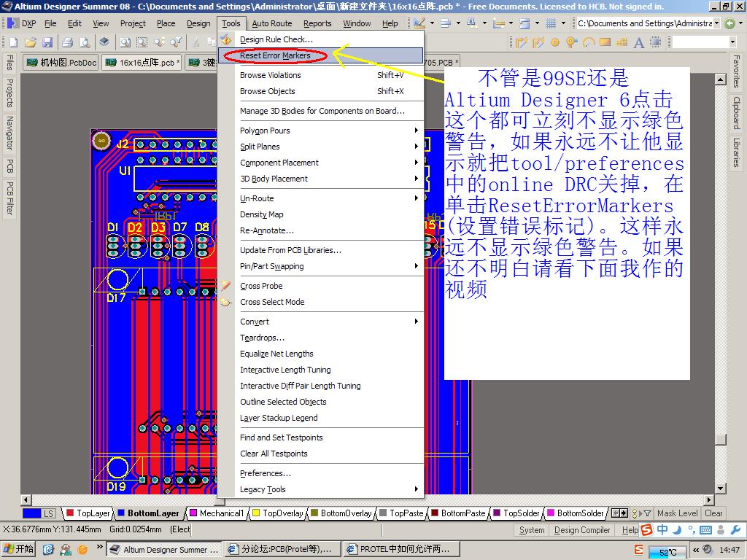Select the Place Arc tool
This screenshot has height=560, width=747.
pyautogui.click(x=588, y=42)
